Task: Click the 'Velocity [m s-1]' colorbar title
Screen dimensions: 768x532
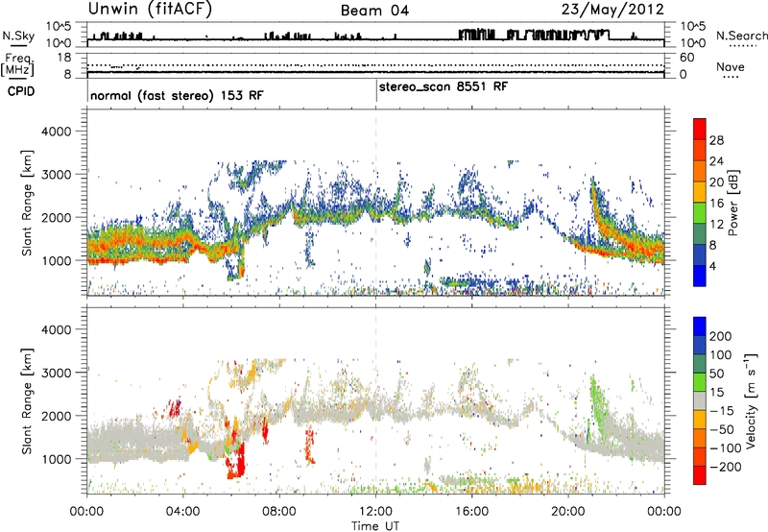Action: (x=752, y=400)
